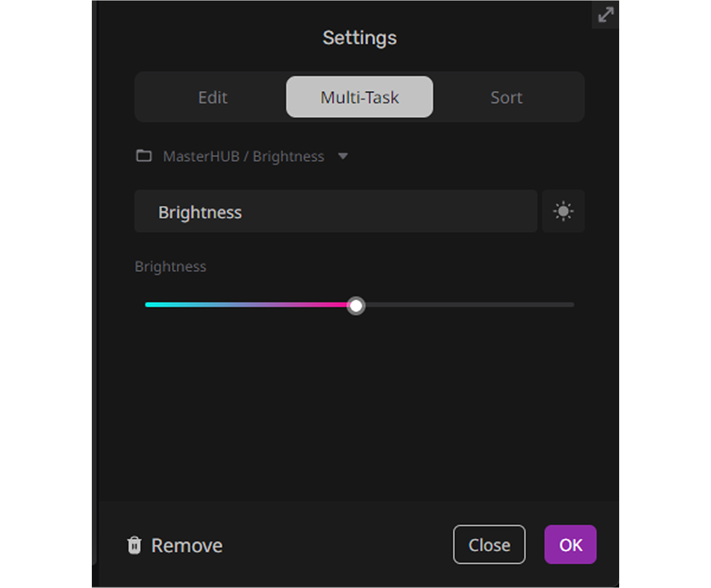This screenshot has height=588, width=711.
Task: Click the expand arrows icon in the corner
Action: [x=606, y=15]
